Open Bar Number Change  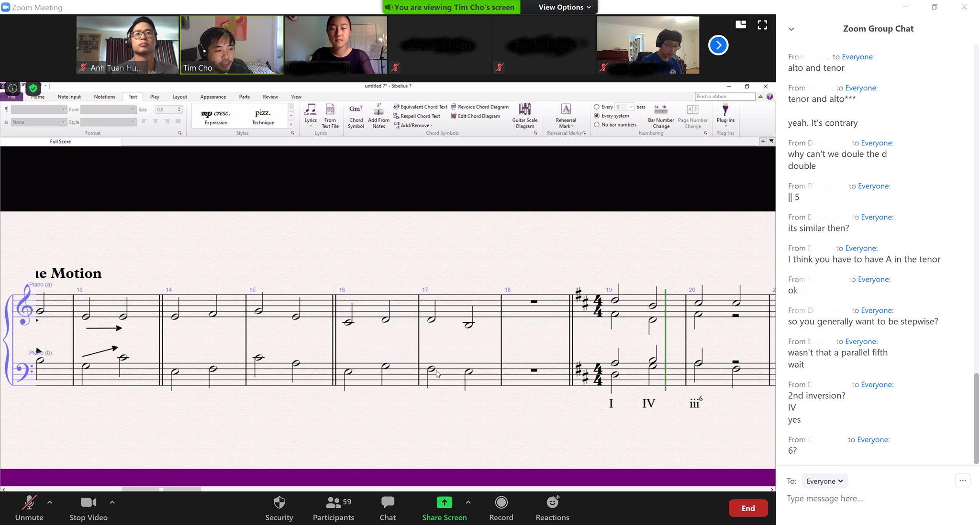tap(661, 117)
